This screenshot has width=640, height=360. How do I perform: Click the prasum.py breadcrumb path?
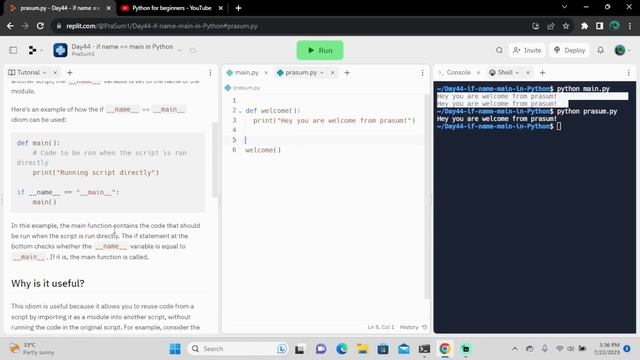[x=242, y=88]
